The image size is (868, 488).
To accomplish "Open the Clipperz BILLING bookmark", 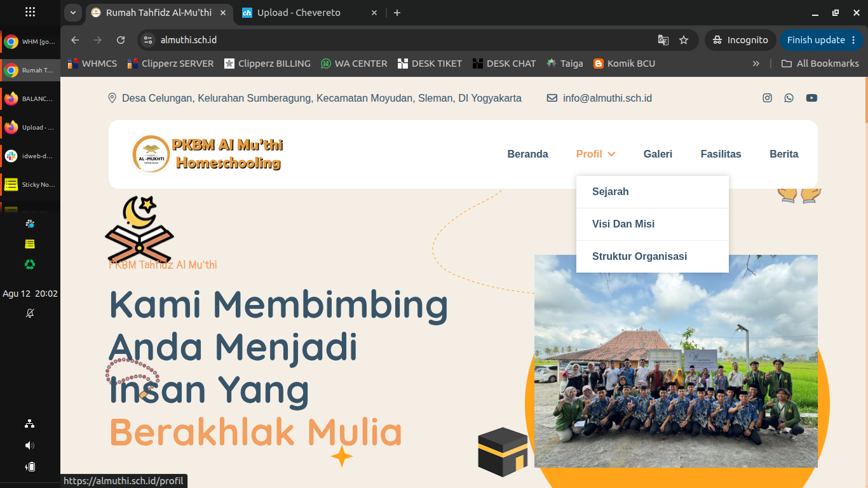I will pos(267,64).
